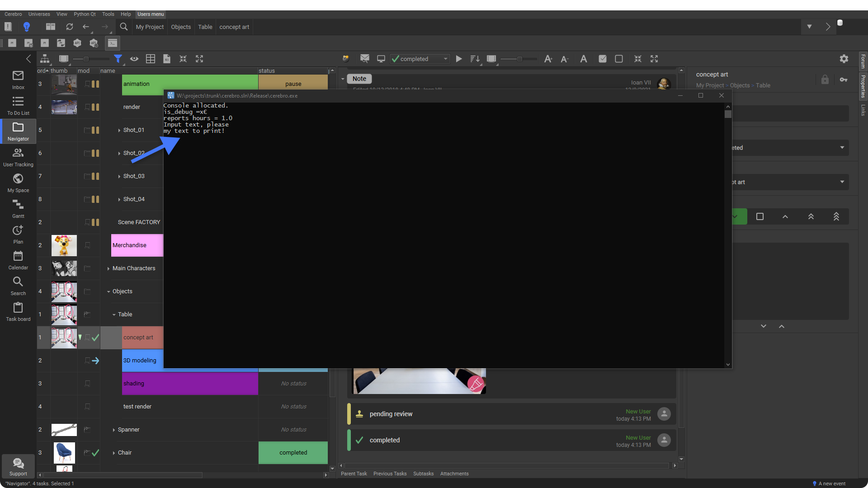
Task: Open My Space from the sidebar
Action: pos(18,183)
